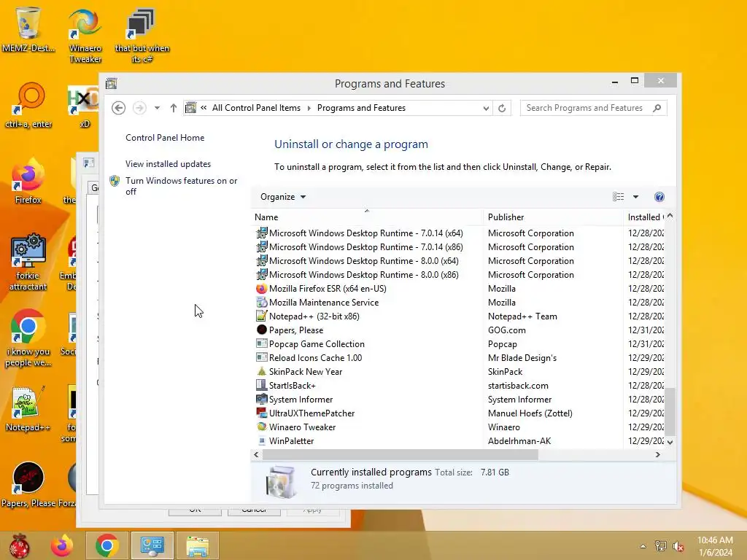This screenshot has width=747, height=560.
Task: Select Reload Icons Cache 1.00 entry
Action: pos(315,357)
